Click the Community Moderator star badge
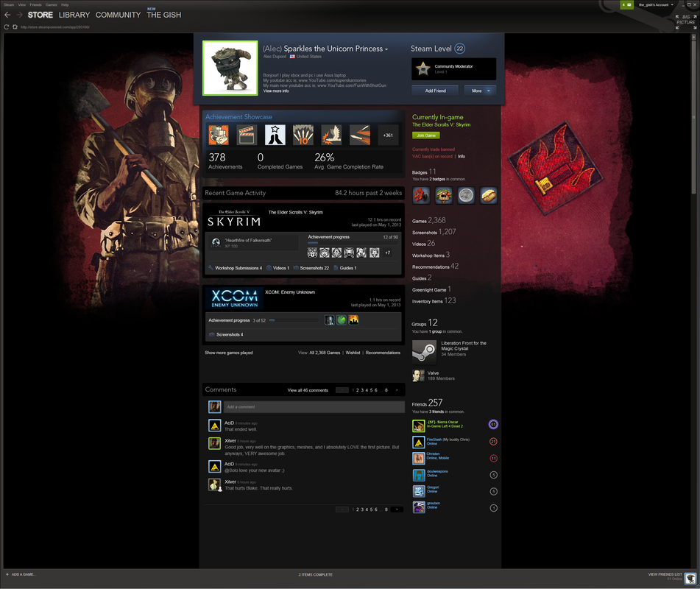The height and width of the screenshot is (589, 700). tap(423, 69)
